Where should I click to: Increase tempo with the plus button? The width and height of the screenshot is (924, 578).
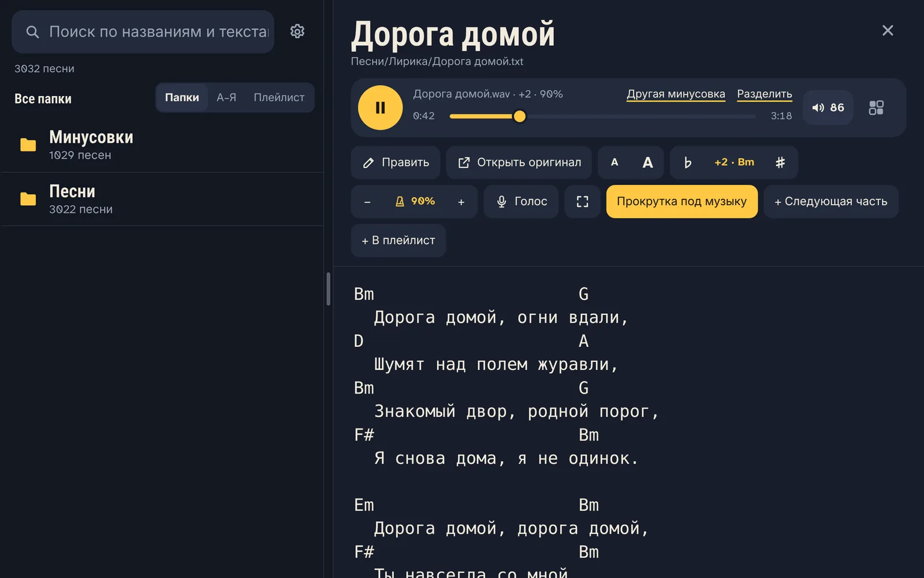tap(461, 202)
